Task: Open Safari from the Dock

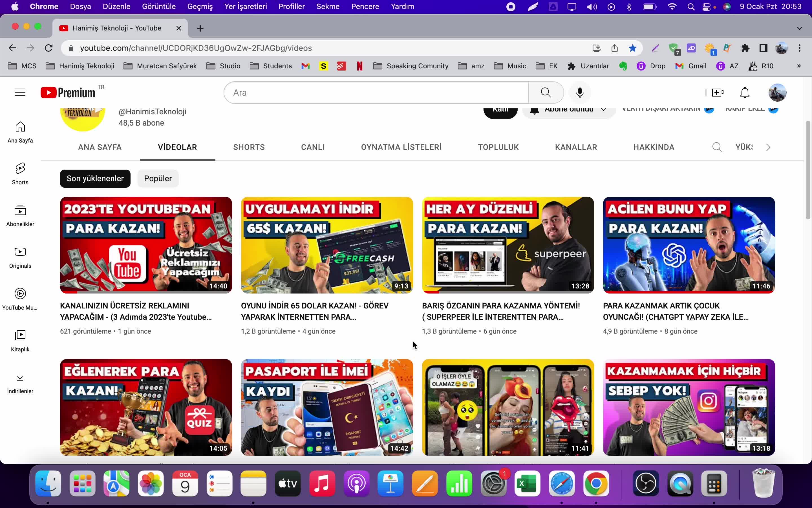Action: [562, 483]
